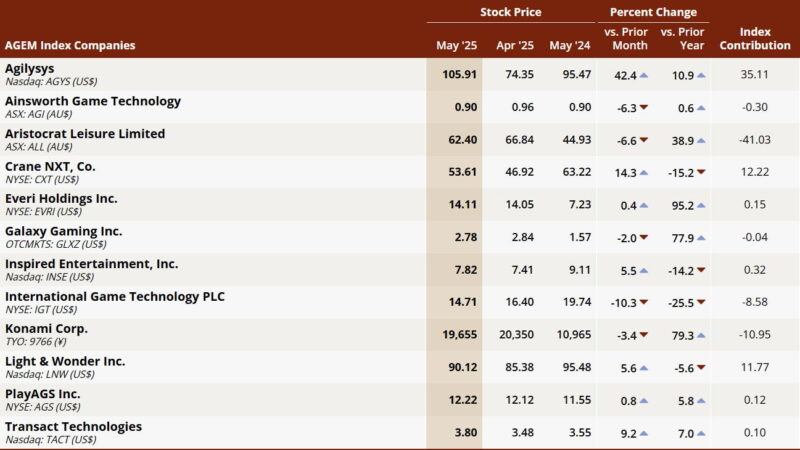Image resolution: width=800 pixels, height=450 pixels.
Task: Click the up arrow beside Everi 95.2
Action: [701, 205]
